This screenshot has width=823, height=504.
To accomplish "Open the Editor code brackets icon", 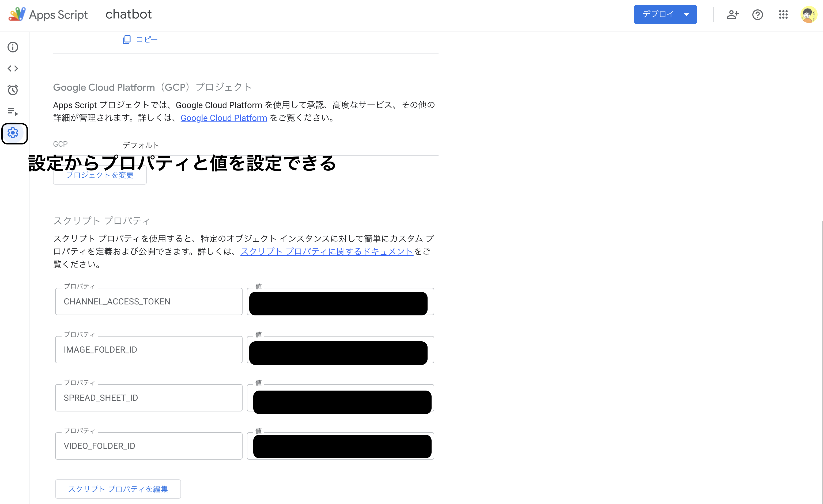I will [x=13, y=68].
